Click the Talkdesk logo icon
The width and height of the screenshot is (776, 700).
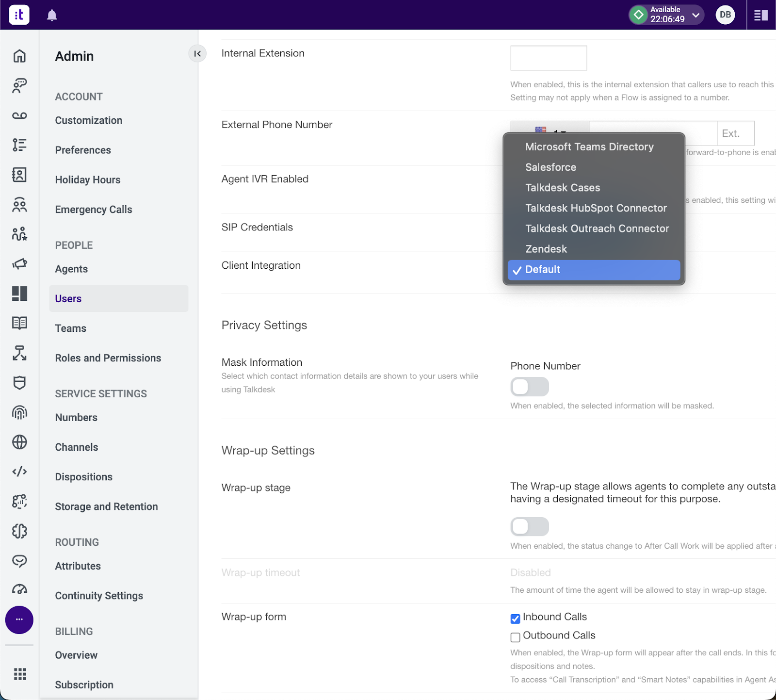19,15
